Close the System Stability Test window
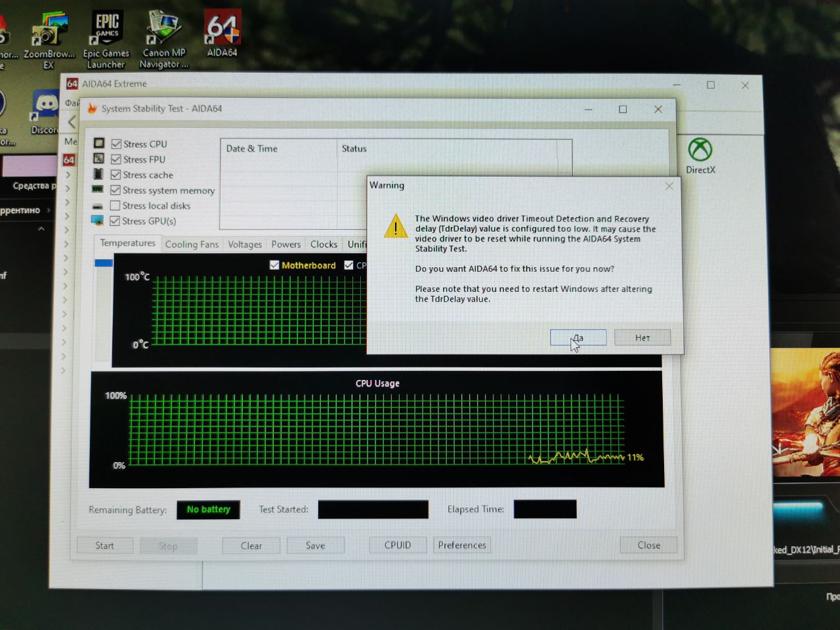This screenshot has width=840, height=630. tap(658, 110)
